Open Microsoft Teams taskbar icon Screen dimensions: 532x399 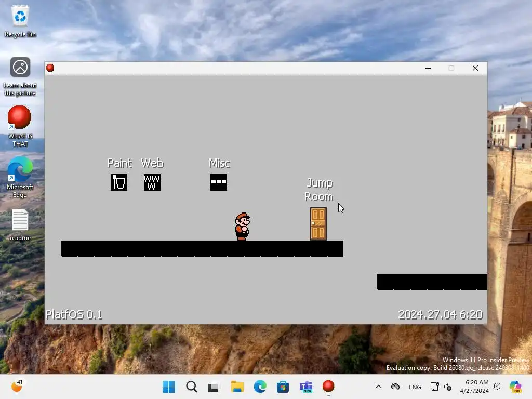305,387
